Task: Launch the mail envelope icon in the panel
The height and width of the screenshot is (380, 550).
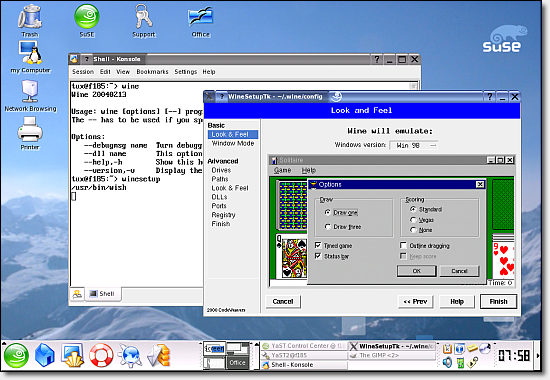Action: (159, 355)
